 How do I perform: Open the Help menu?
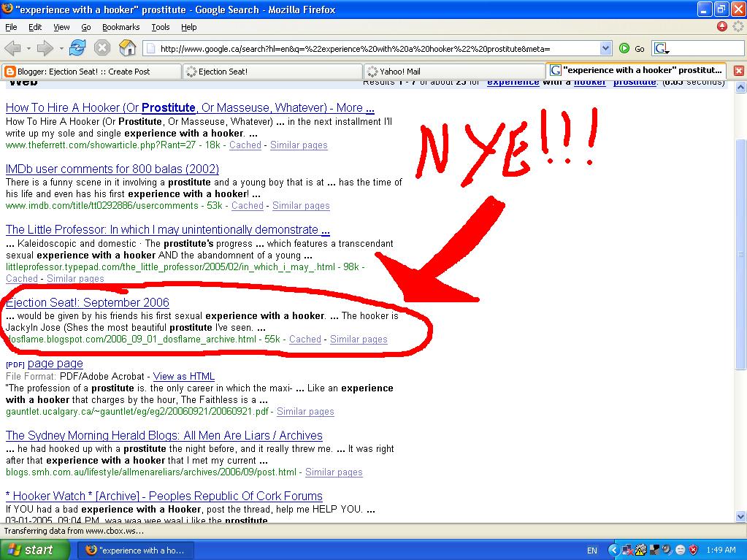[x=188, y=27]
